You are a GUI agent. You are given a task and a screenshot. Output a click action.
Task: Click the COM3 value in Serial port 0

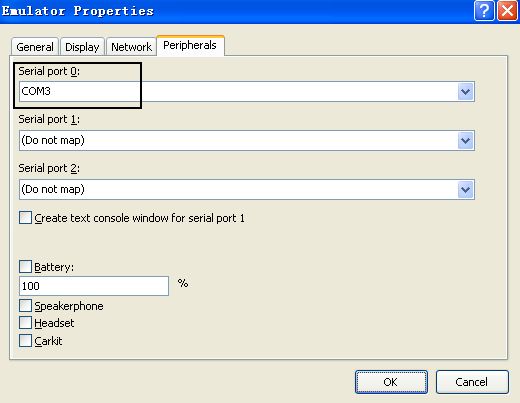[x=36, y=91]
